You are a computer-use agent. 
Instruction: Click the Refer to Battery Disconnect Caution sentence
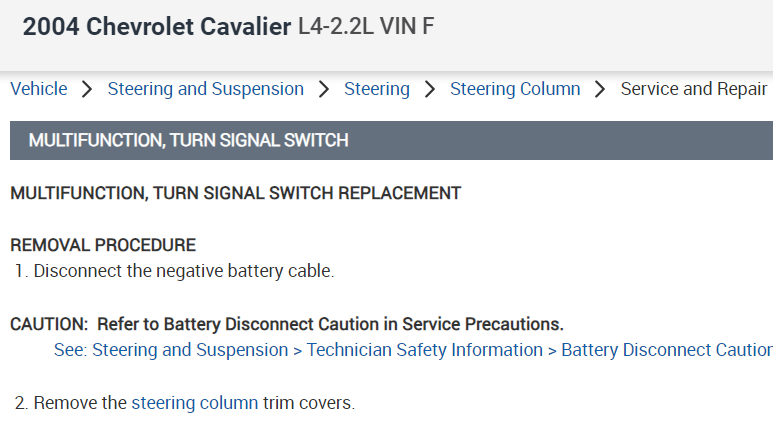tap(330, 324)
